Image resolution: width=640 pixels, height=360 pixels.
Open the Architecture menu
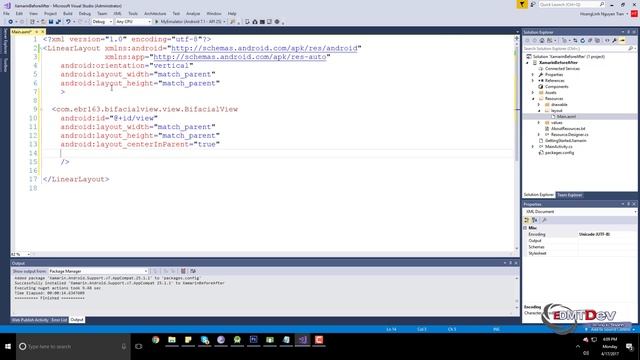point(155,13)
